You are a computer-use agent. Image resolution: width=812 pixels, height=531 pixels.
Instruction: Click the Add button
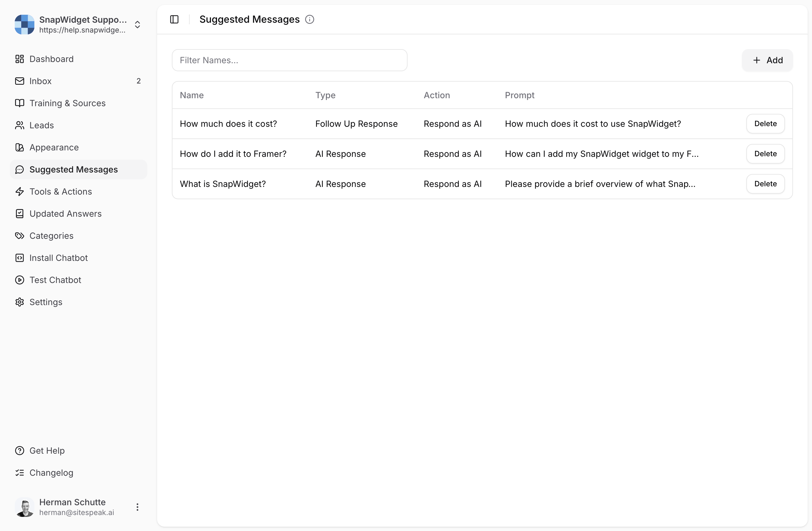coord(767,60)
